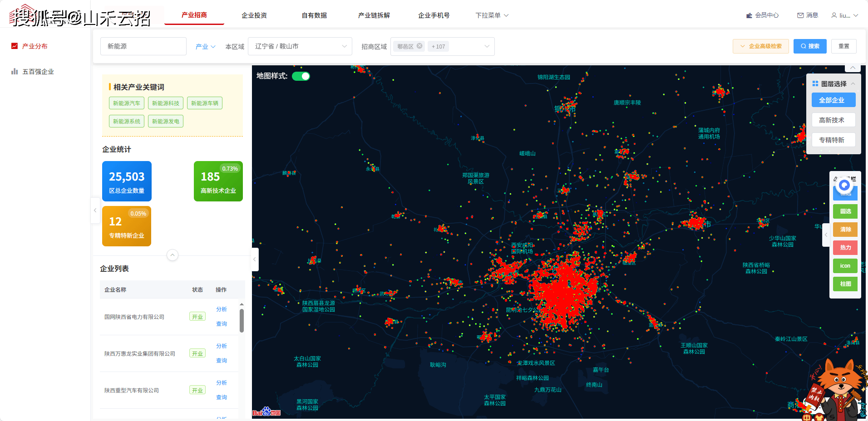Screen dimensions: 868x421
Task: Open the 产业链拆解 tab
Action: (x=374, y=15)
